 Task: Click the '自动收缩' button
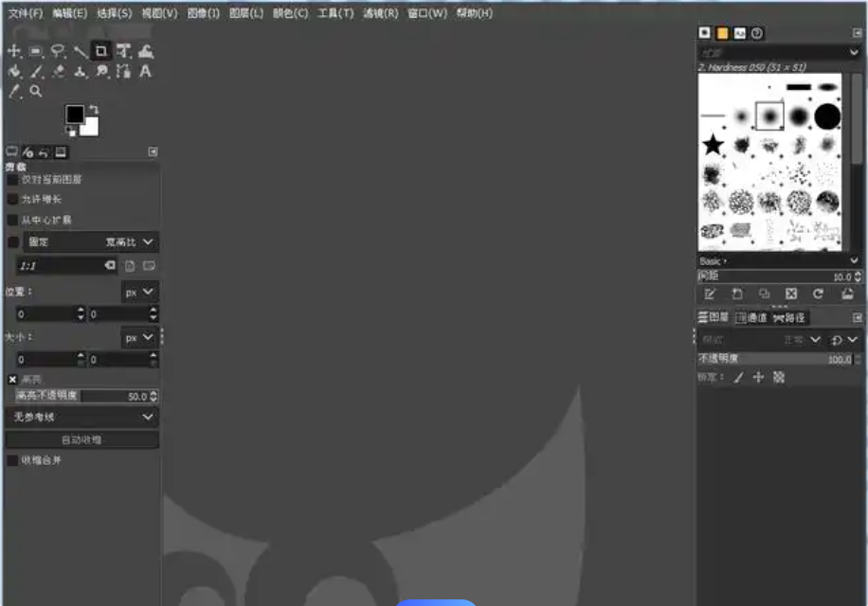point(81,439)
